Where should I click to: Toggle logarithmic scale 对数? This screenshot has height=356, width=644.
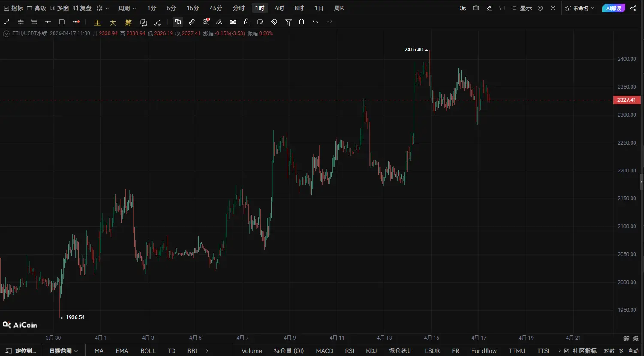609,351
